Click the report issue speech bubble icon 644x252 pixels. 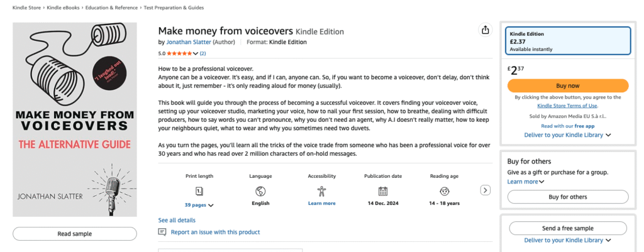162,232
